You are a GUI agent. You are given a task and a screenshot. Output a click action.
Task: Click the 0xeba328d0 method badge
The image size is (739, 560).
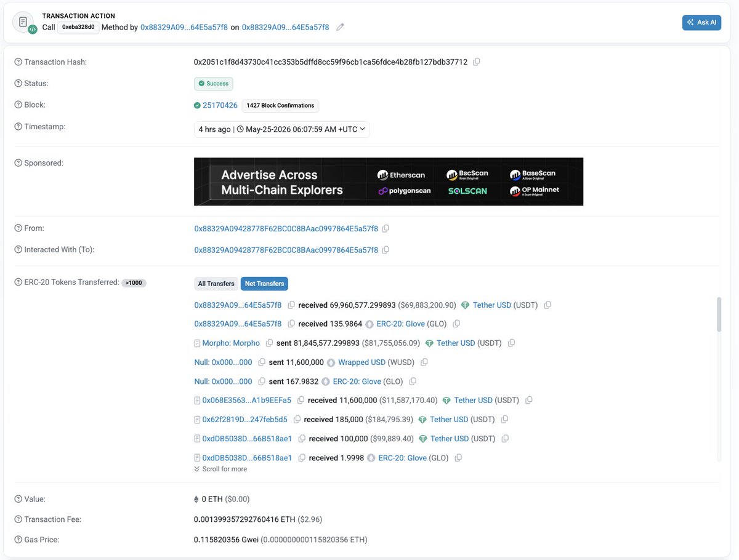pos(78,27)
